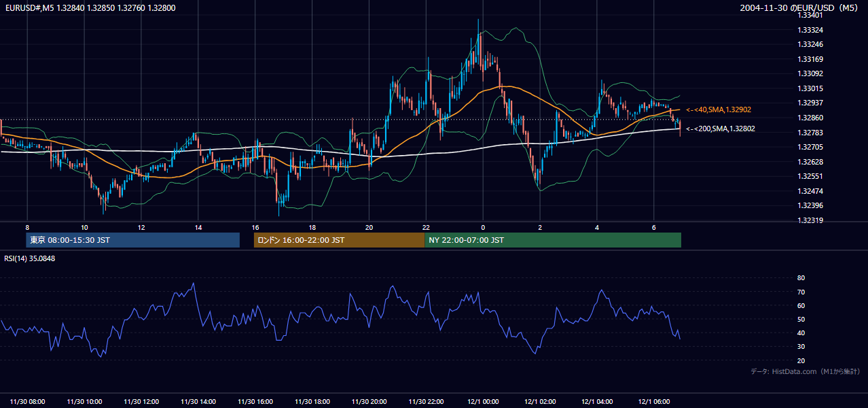This screenshot has width=868, height=408.
Task: Click RSI scale value 80
Action: pos(801,278)
